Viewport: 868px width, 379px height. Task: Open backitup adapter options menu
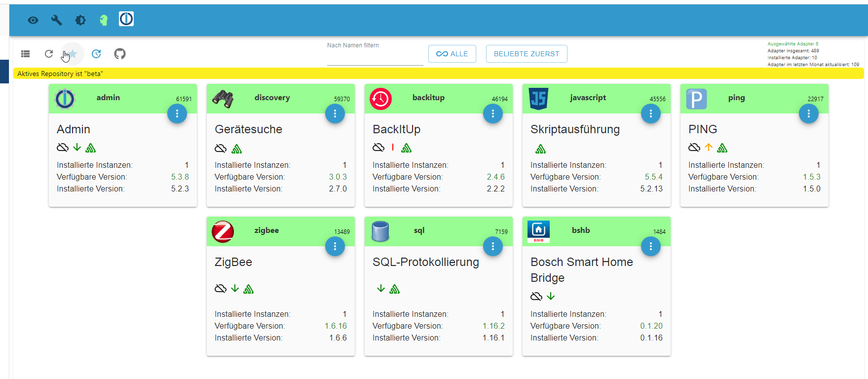pyautogui.click(x=493, y=114)
